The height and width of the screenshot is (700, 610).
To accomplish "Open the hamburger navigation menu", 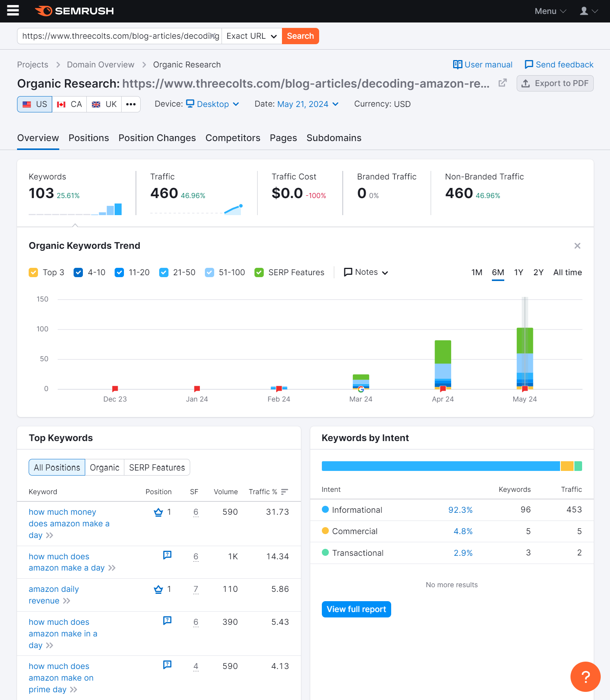I will pos(13,11).
